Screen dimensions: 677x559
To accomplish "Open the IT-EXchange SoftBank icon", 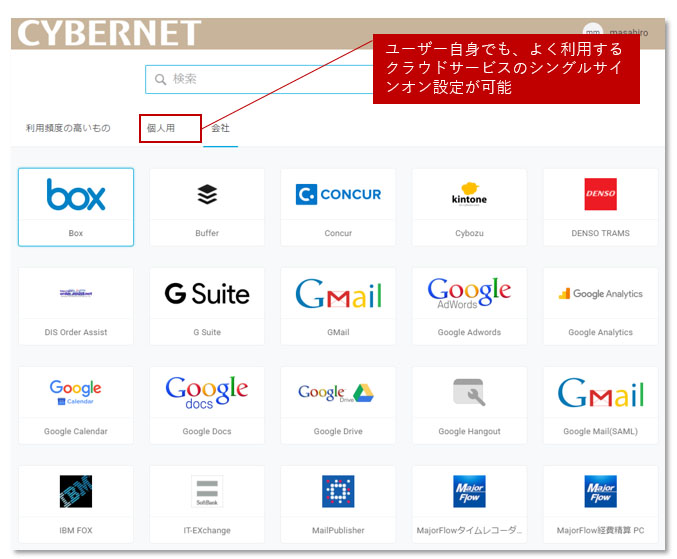I will pos(207,491).
